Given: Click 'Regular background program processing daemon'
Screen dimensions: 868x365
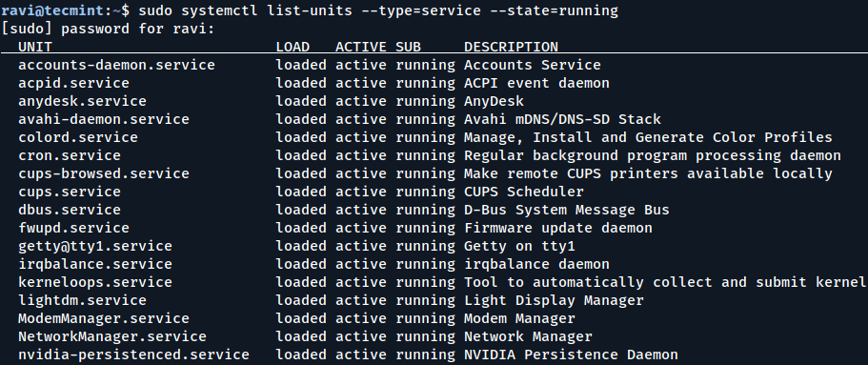Looking at the screenshot, I should [653, 155].
